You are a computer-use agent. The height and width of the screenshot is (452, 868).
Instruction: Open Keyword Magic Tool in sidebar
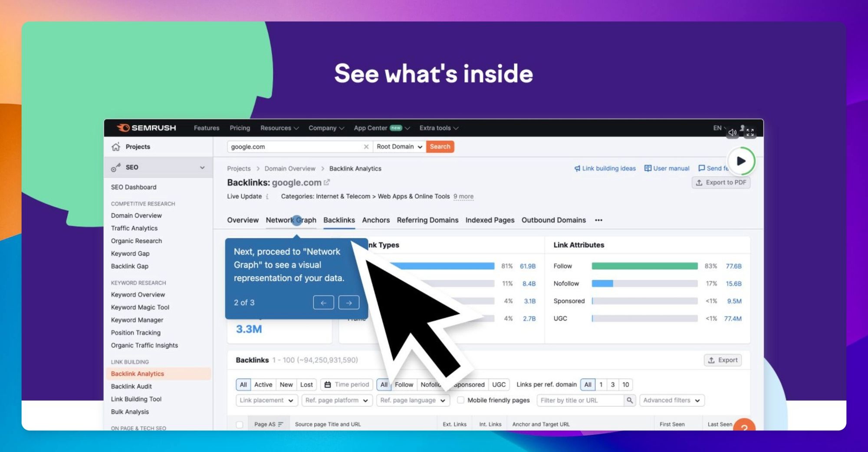click(140, 307)
